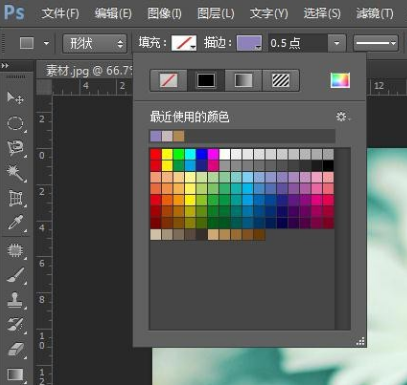Image resolution: width=407 pixels, height=385 pixels.
Task: Click the popup resize grip corner
Action: (360, 341)
